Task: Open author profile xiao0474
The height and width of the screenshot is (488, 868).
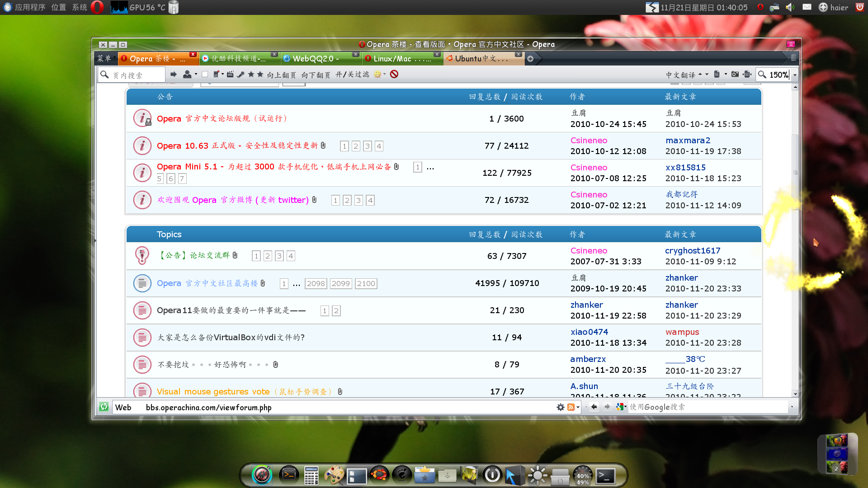Action: 589,332
